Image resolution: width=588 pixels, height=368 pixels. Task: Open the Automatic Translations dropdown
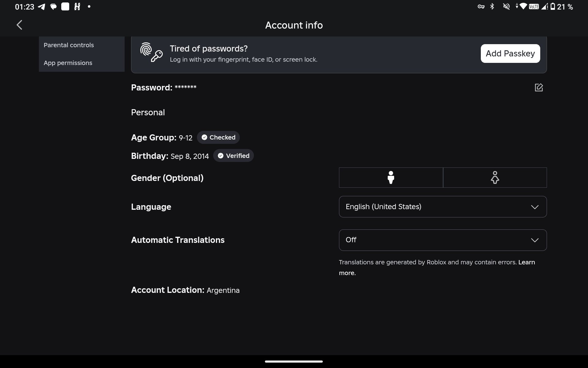click(x=443, y=240)
